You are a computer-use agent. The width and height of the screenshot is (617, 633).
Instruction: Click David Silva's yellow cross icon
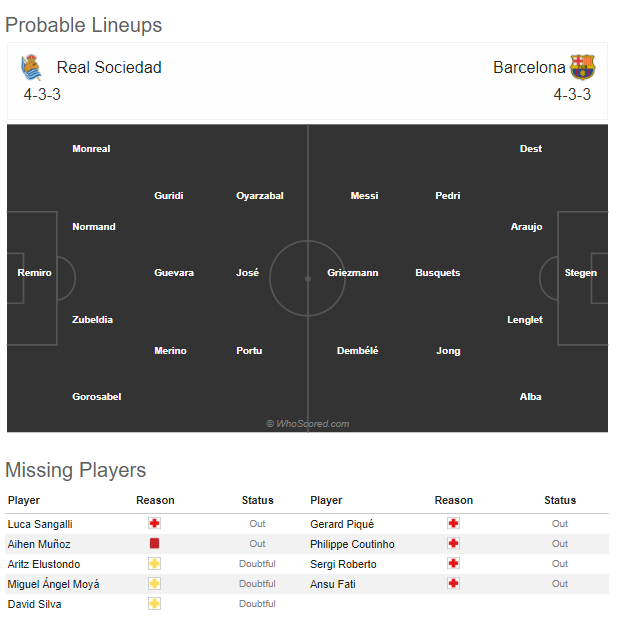coord(154,604)
